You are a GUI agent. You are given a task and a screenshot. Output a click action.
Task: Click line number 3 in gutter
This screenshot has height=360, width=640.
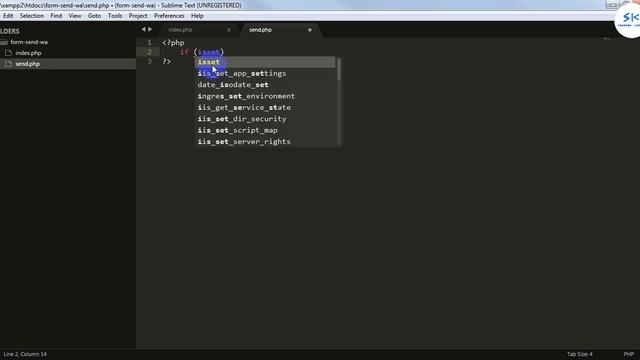(149, 61)
